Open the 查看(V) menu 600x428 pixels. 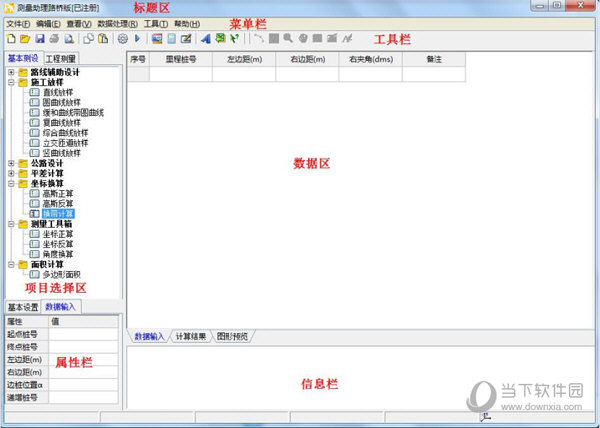point(79,24)
